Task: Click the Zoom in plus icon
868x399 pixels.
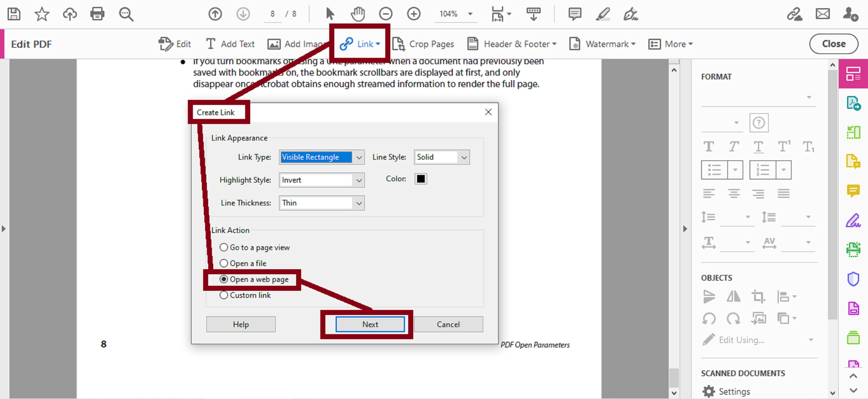Action: coord(413,14)
